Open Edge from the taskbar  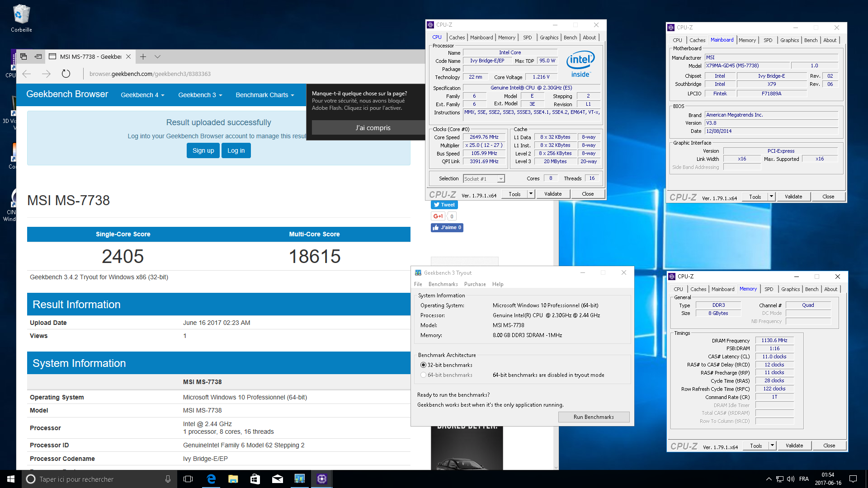tap(211, 479)
